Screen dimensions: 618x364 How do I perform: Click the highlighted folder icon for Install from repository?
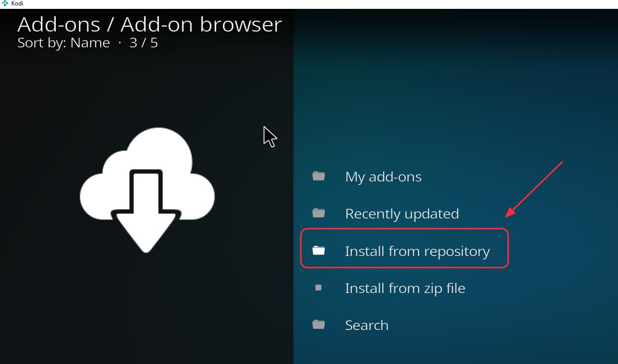318,251
